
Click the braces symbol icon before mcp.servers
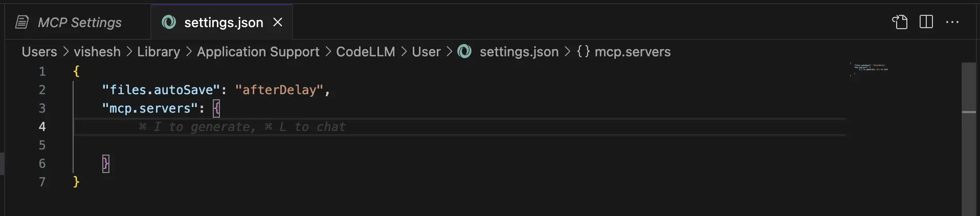pyautogui.click(x=583, y=51)
